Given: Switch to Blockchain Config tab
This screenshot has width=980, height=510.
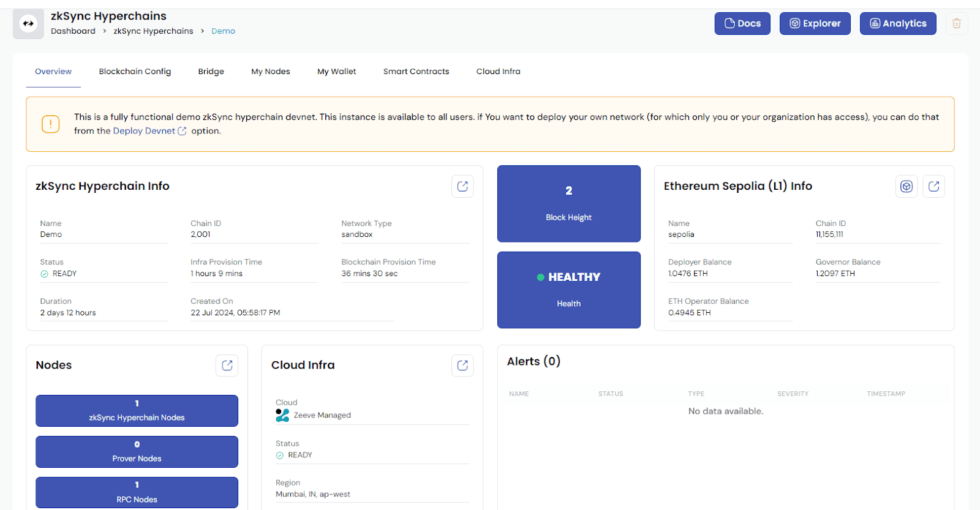Looking at the screenshot, I should click(x=135, y=72).
